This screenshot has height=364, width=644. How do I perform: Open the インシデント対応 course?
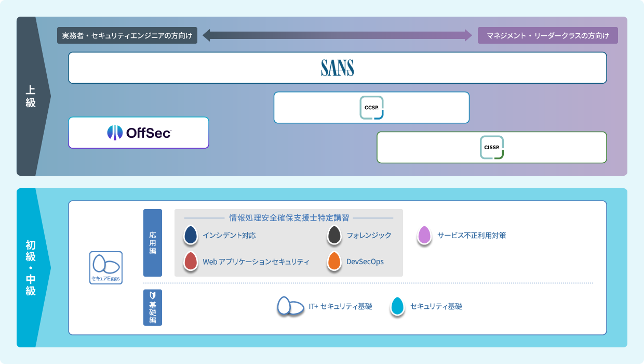pyautogui.click(x=229, y=235)
